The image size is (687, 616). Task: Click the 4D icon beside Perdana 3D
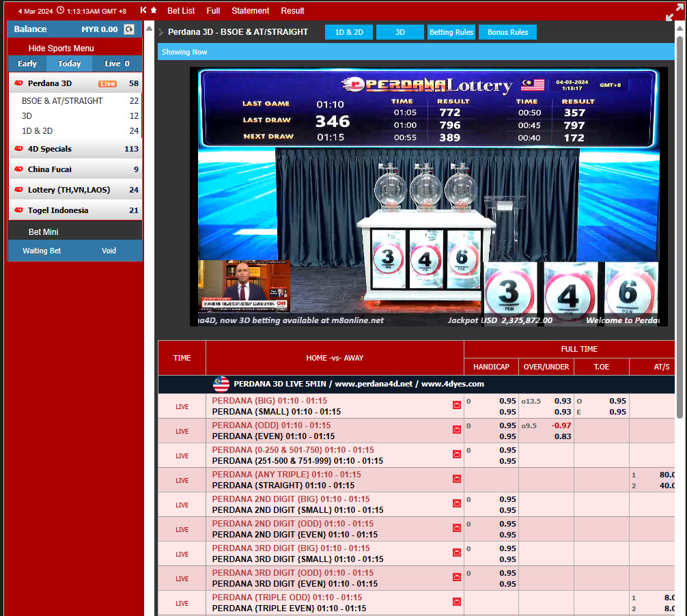[x=18, y=83]
